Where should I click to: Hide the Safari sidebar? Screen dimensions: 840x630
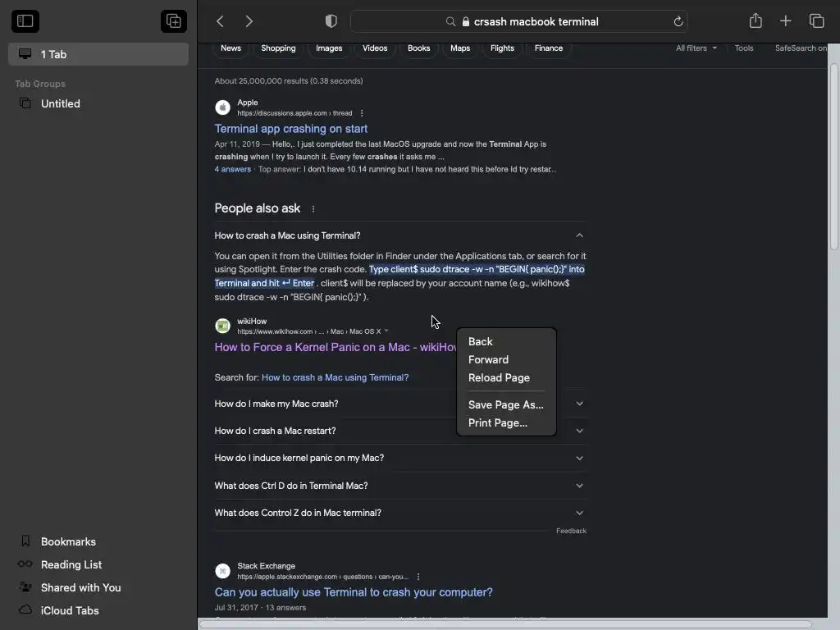pos(25,21)
